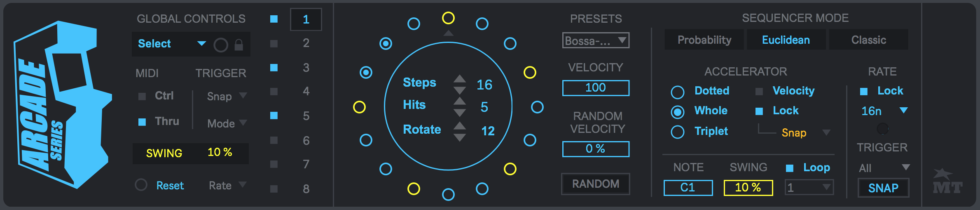Switch to Classic sequencer mode

(868, 40)
